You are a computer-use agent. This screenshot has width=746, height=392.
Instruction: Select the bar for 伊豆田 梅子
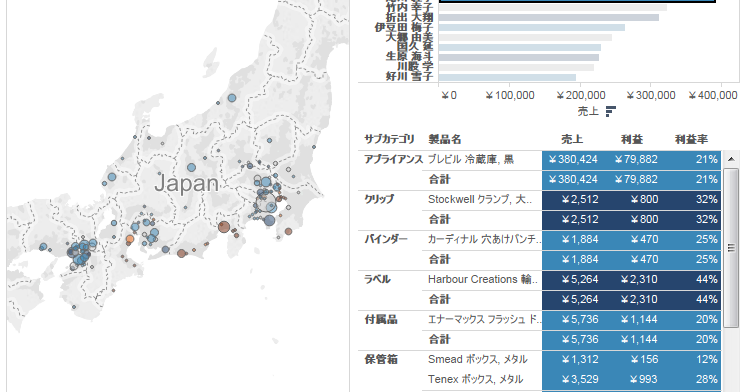[x=531, y=28]
